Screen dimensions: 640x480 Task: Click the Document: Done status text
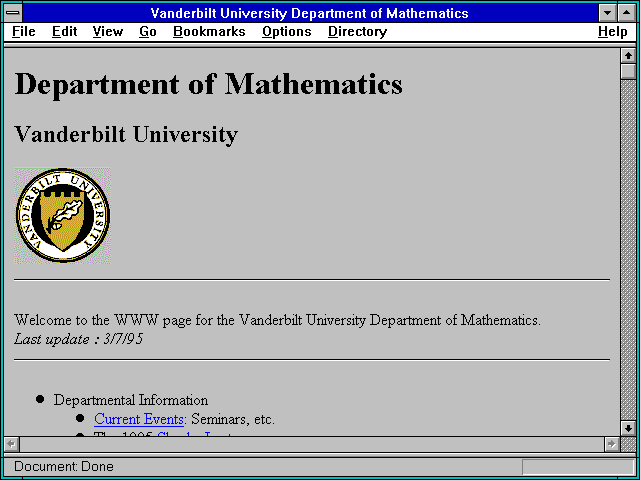tap(64, 467)
